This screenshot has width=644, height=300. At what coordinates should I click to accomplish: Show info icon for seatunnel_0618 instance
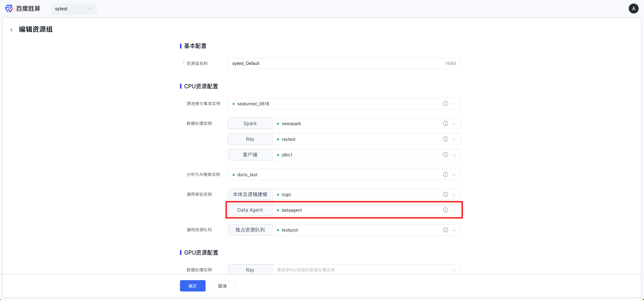pyautogui.click(x=445, y=104)
